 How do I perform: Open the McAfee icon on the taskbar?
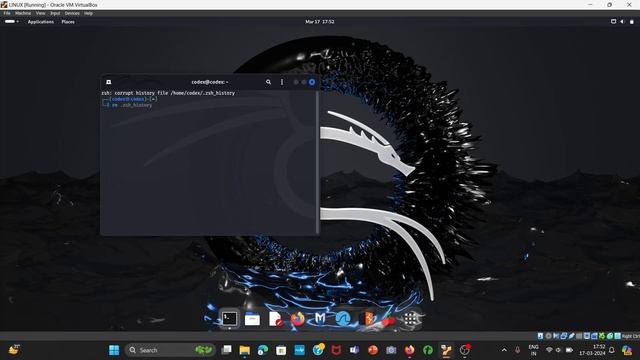pyautogui.click(x=336, y=350)
